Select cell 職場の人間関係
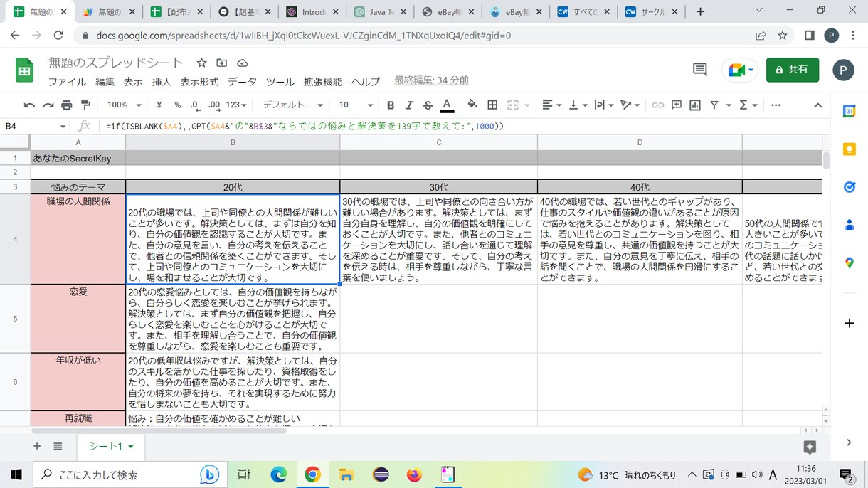868x488 pixels. point(78,239)
